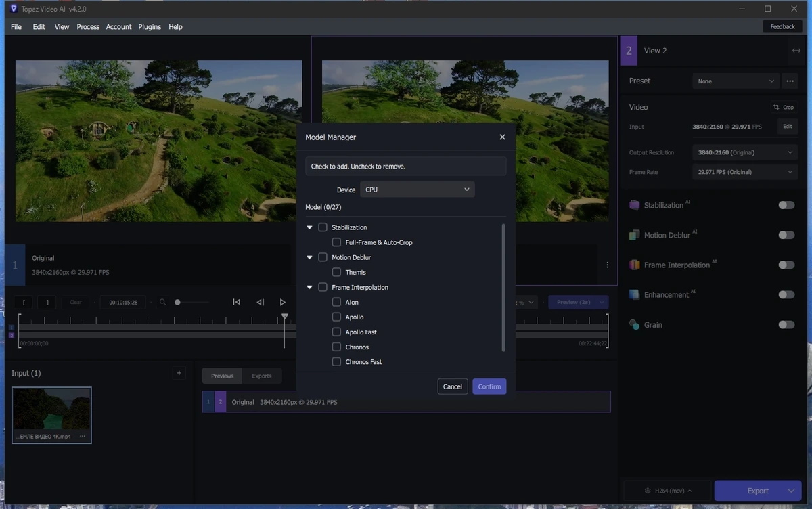Click the Grain filter icon
The image size is (812, 509).
click(634, 324)
